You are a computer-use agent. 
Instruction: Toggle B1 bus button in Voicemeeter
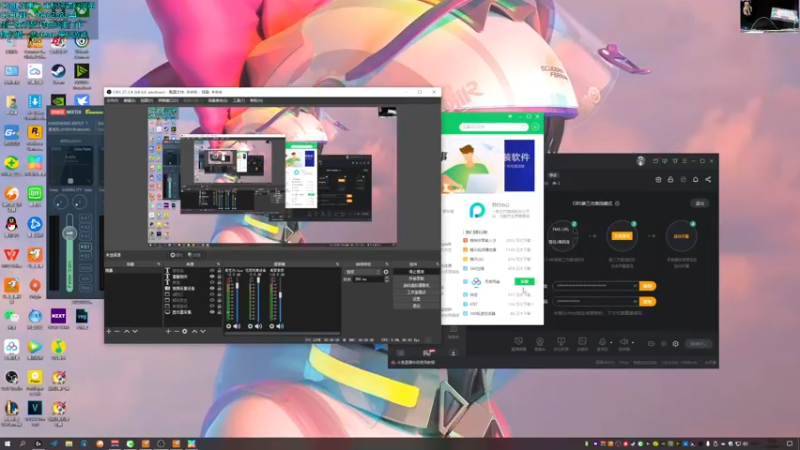point(85,247)
